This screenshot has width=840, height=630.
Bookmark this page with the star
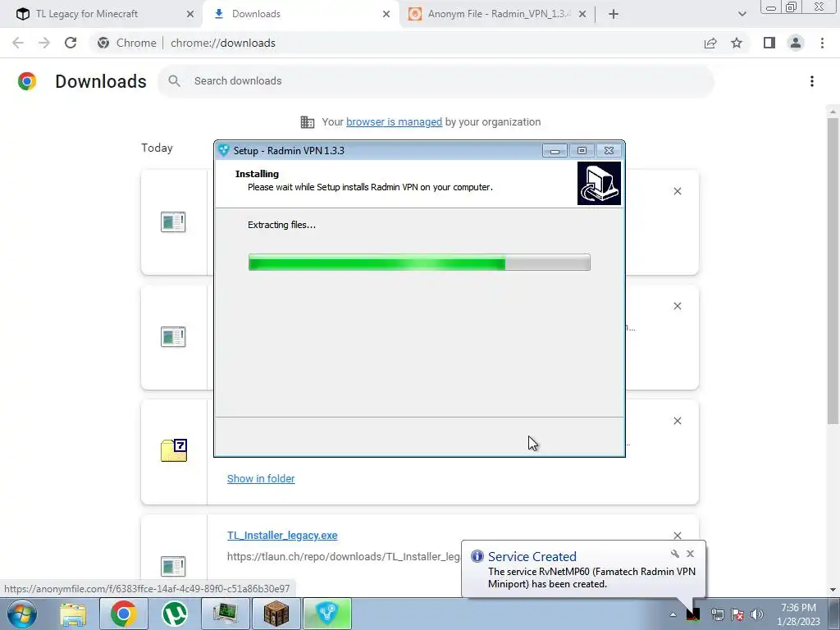click(737, 43)
